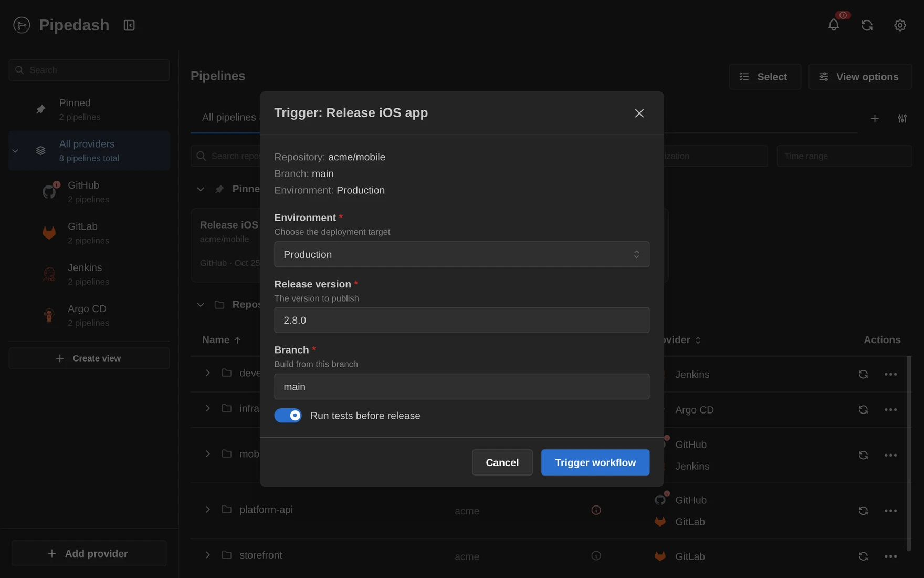This screenshot has height=578, width=924.
Task: Click the Select button
Action: [x=764, y=77]
